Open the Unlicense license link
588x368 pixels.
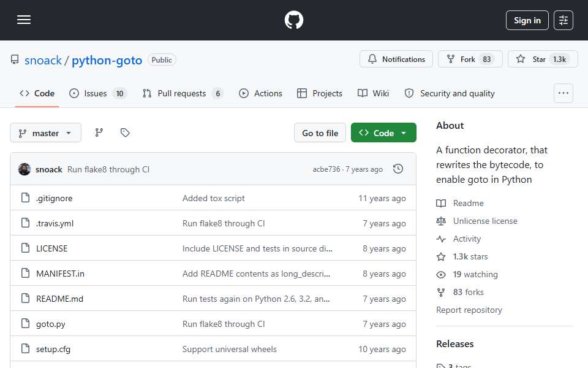click(485, 221)
